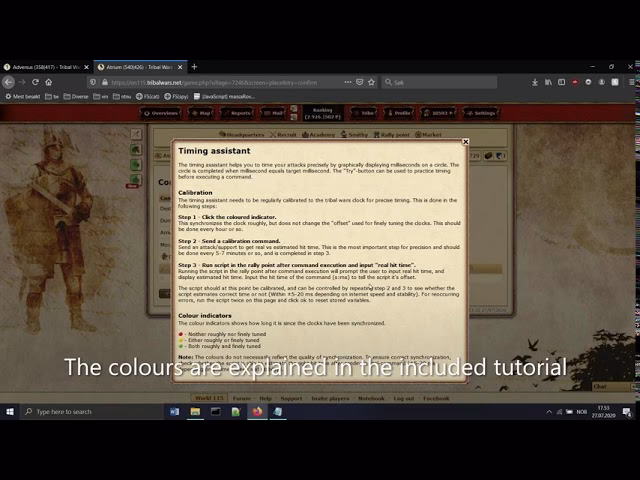Click the browser search box
The width and height of the screenshot is (640, 480).
440,82
